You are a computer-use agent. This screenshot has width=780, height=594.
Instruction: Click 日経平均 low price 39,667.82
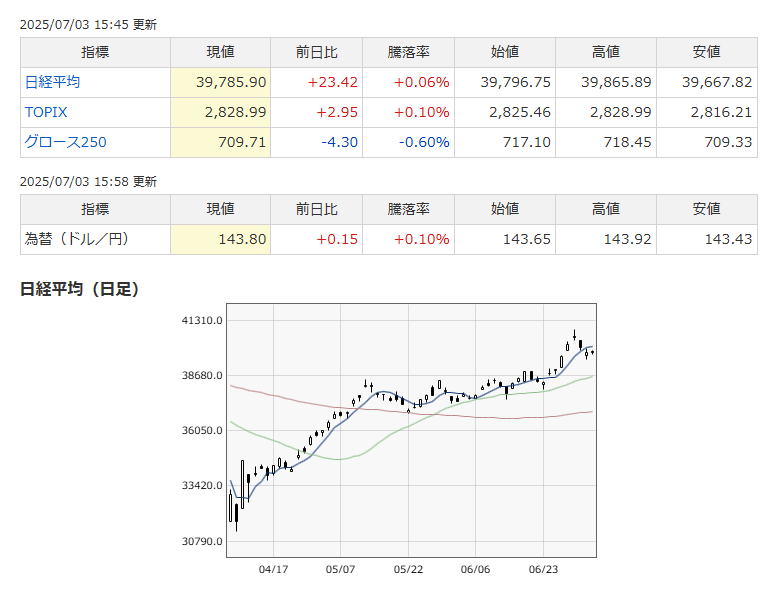coord(717,82)
